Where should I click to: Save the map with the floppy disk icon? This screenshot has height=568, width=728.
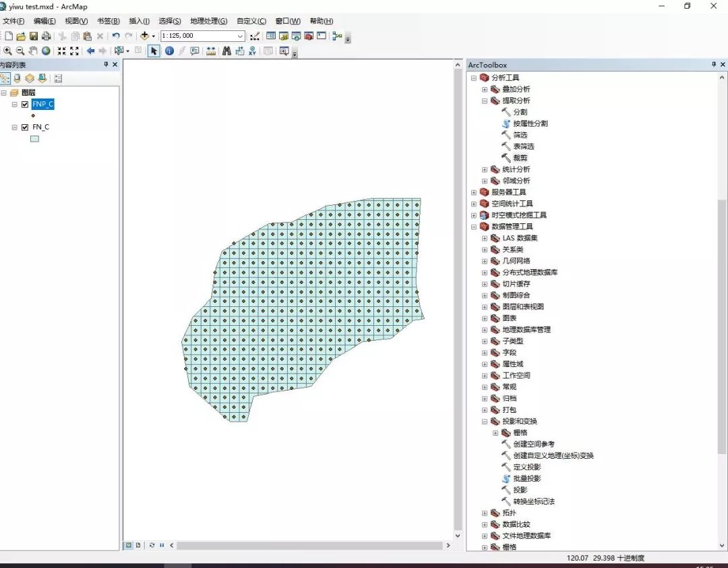34,36
